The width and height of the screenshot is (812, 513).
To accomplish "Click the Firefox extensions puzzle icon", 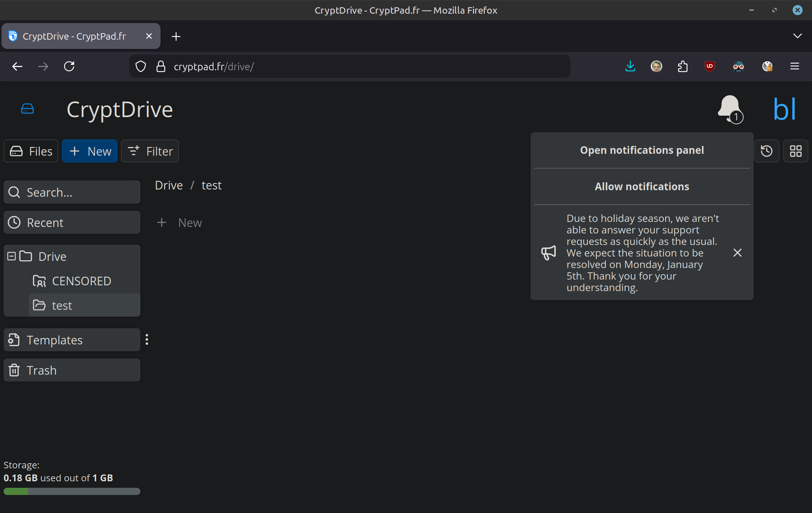I will (682, 66).
